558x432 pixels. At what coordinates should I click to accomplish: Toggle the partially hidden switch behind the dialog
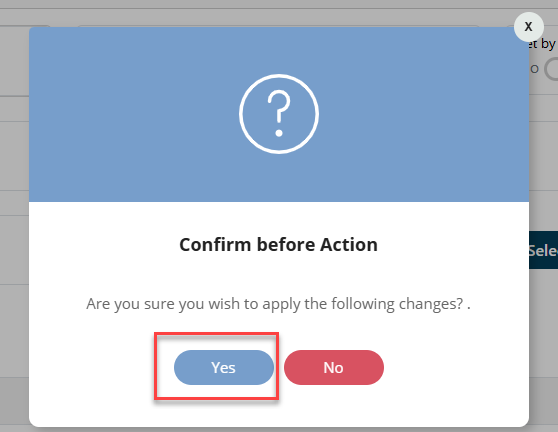(x=551, y=69)
